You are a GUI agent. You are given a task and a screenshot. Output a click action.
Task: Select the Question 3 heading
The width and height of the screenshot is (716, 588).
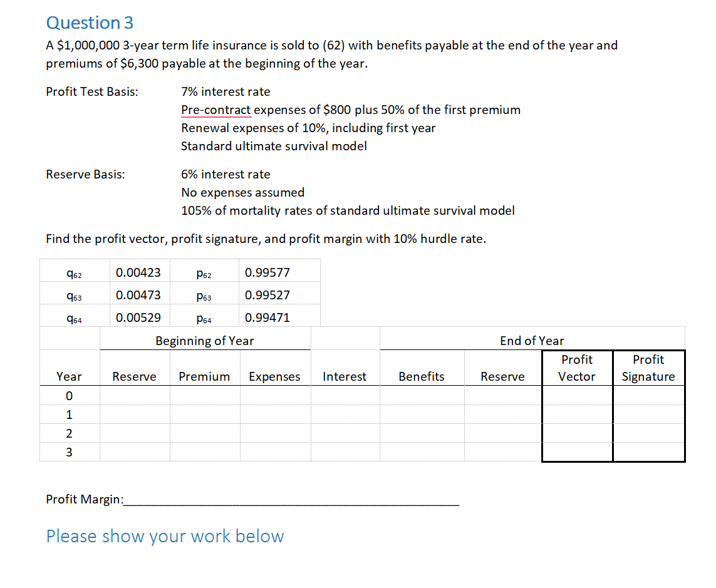click(x=90, y=23)
